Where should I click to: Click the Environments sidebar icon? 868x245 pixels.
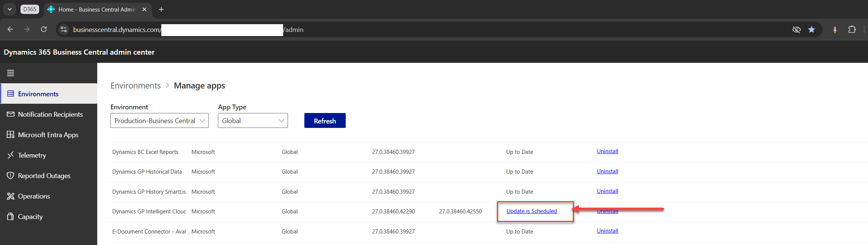click(x=10, y=94)
